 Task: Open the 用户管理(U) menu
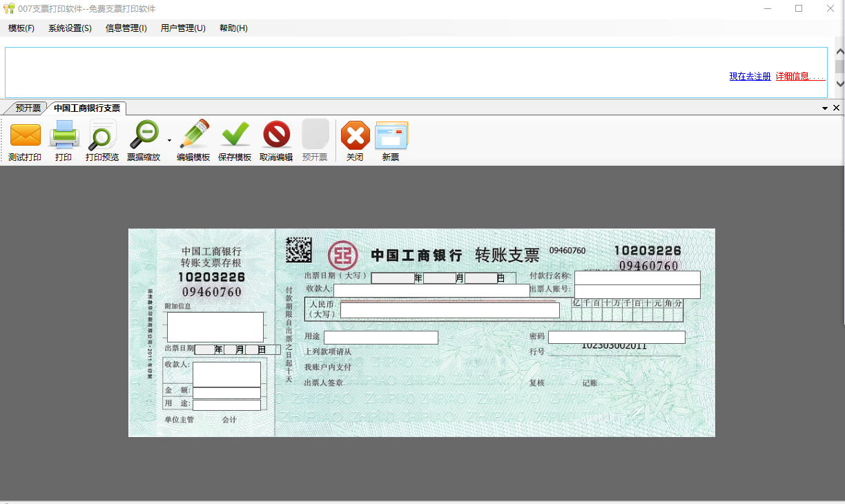click(183, 28)
